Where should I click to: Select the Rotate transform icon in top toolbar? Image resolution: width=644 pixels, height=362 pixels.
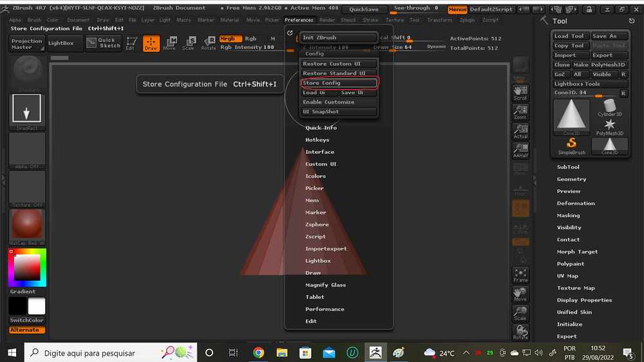pyautogui.click(x=208, y=43)
